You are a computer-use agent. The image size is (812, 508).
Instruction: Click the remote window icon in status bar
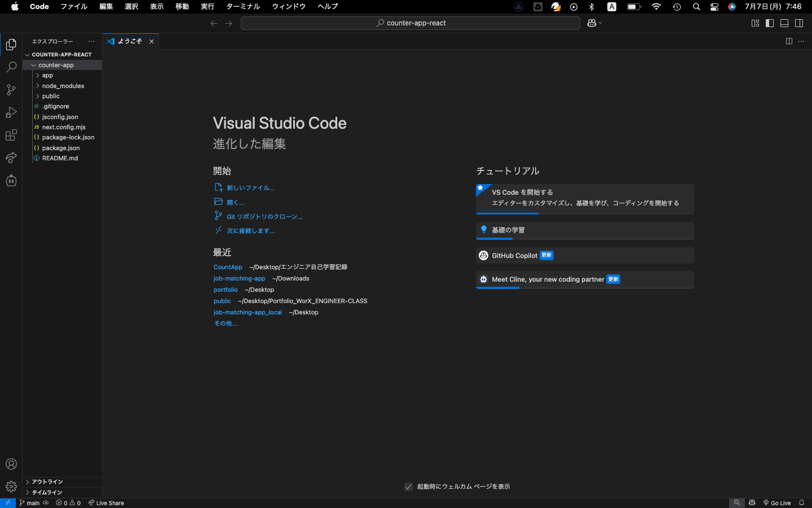[7, 503]
